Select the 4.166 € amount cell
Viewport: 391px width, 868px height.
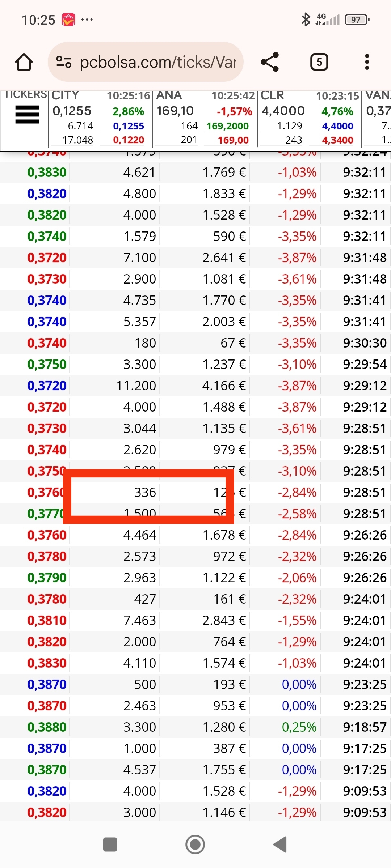[224, 386]
